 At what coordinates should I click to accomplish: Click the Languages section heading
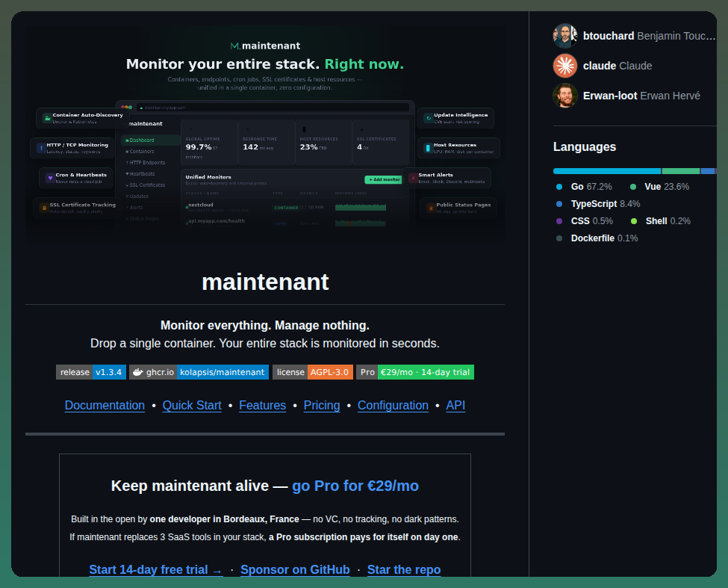point(585,146)
